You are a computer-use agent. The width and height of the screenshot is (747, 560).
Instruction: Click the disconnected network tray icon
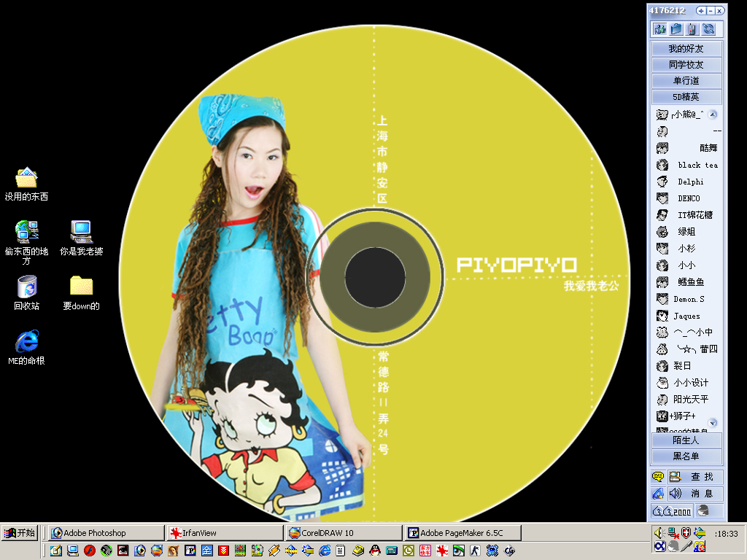point(673,533)
